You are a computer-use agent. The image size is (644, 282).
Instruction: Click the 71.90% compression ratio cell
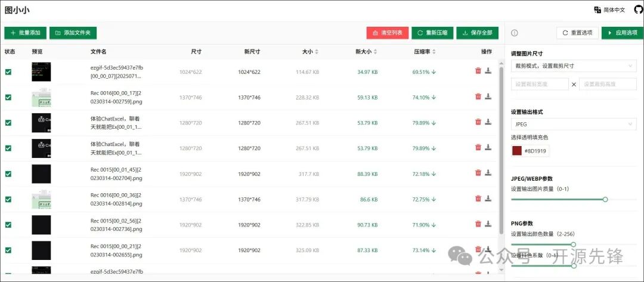(x=424, y=225)
